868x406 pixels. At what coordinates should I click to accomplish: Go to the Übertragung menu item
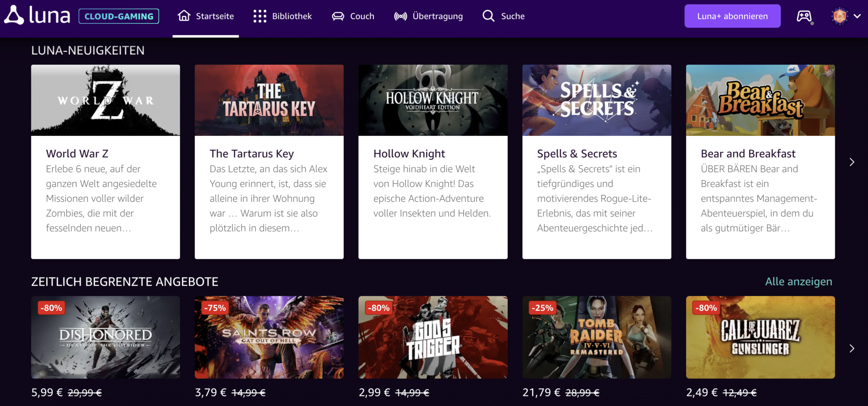[x=437, y=16]
